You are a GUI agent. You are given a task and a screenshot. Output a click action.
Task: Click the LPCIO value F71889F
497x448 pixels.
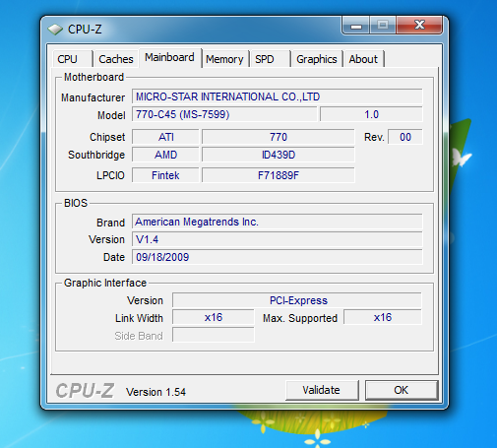(x=279, y=175)
